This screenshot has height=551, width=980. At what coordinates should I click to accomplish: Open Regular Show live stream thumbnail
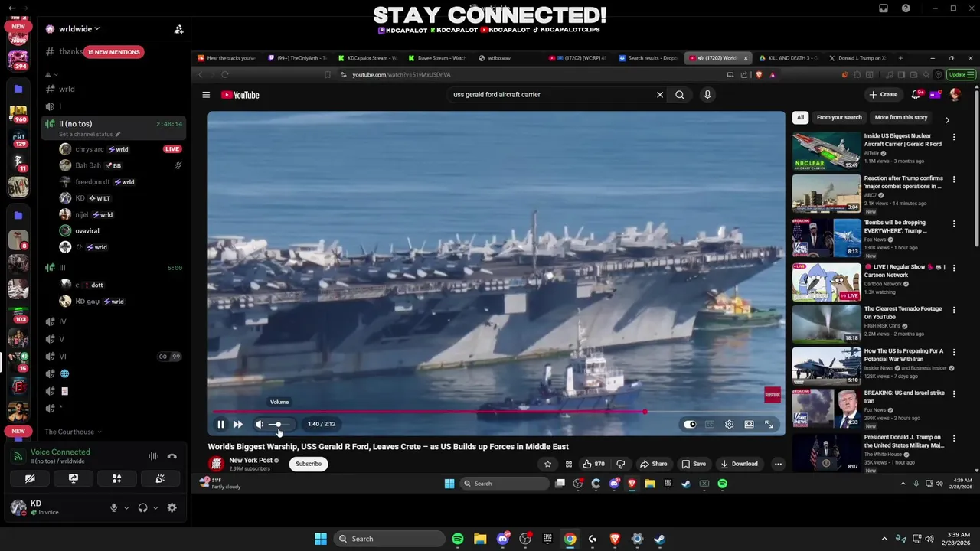(x=826, y=282)
